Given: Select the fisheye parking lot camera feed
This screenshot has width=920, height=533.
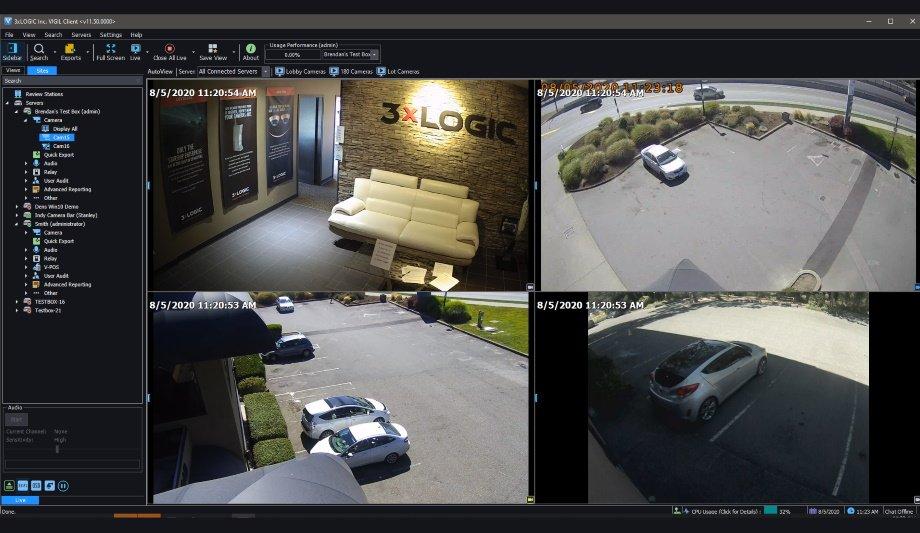Looking at the screenshot, I should (728, 185).
